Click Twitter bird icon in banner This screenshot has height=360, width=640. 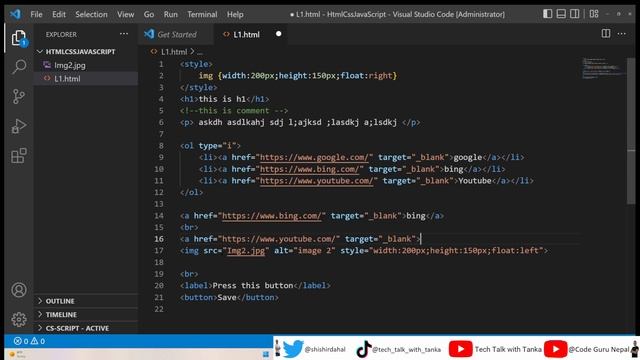(293, 349)
